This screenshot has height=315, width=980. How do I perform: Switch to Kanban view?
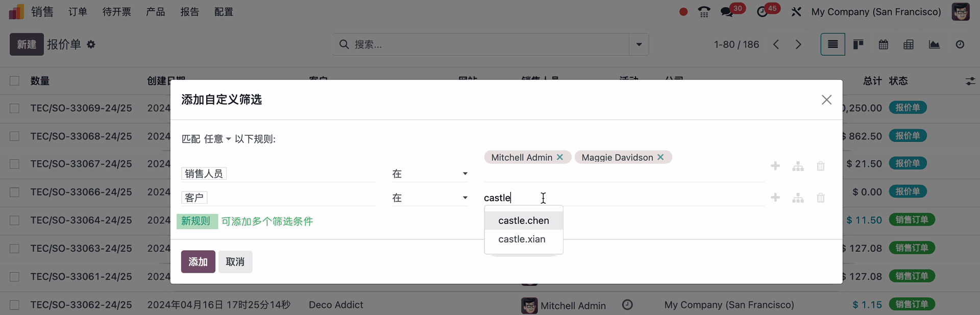tap(858, 44)
